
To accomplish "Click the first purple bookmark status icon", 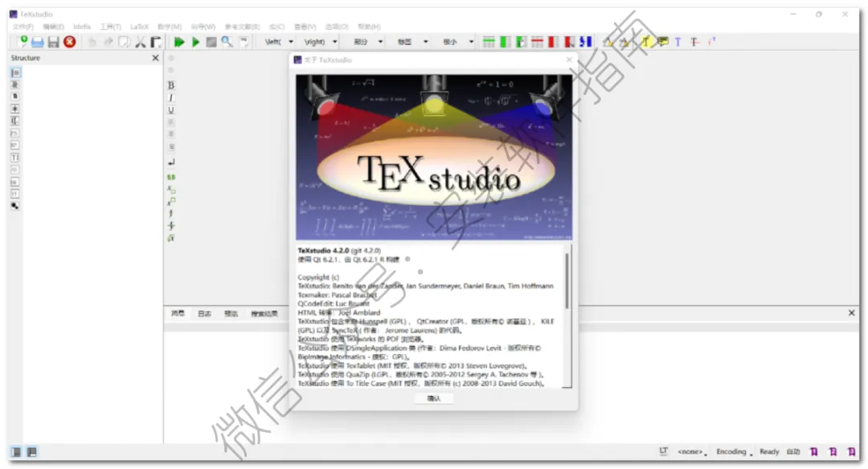I will click(x=813, y=452).
